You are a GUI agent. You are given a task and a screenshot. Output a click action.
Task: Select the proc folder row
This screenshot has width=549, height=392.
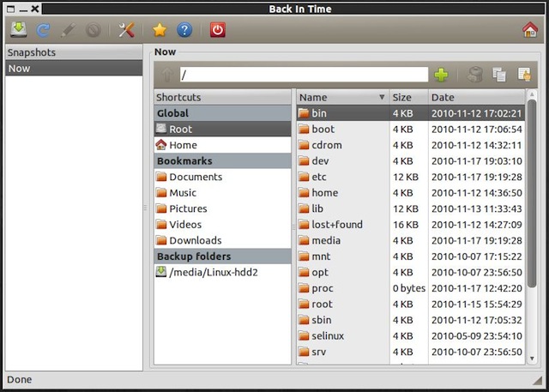(x=411, y=288)
